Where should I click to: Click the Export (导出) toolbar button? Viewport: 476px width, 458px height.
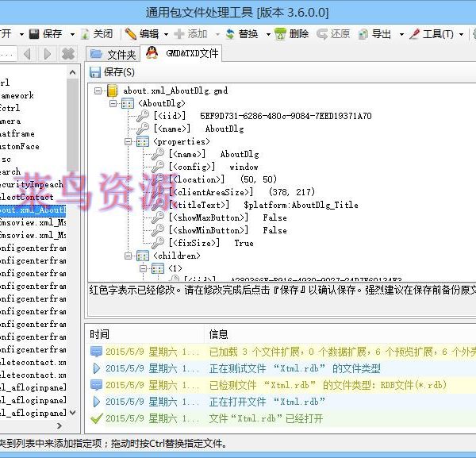tap(374, 34)
